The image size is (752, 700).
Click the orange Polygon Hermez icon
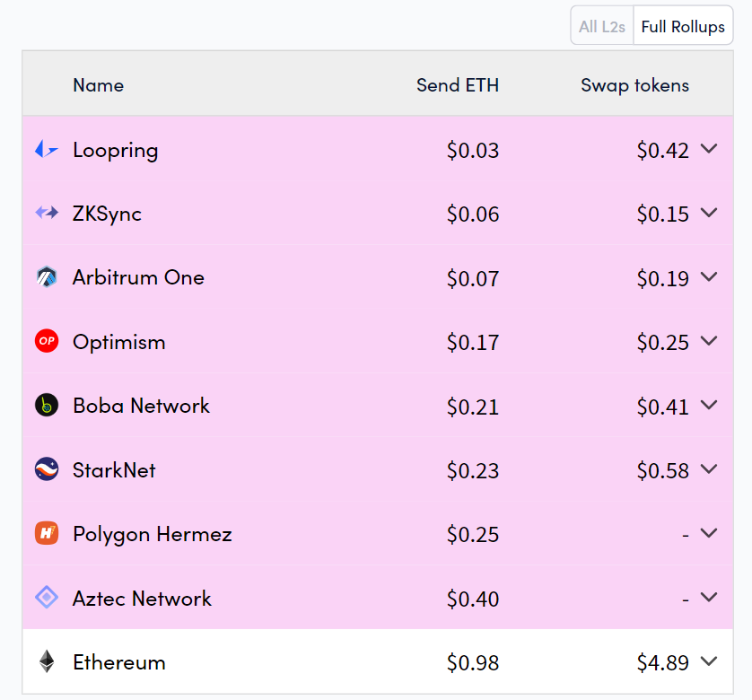[x=47, y=534]
